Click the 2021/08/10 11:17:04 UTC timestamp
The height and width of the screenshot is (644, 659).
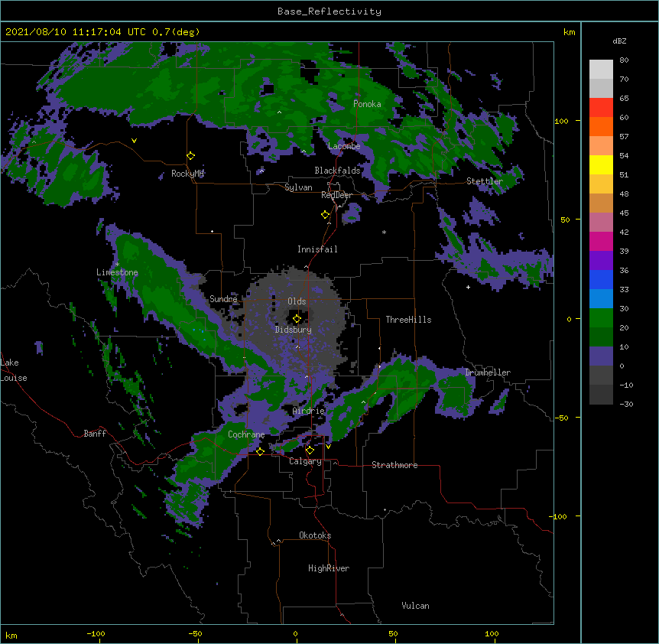point(75,32)
